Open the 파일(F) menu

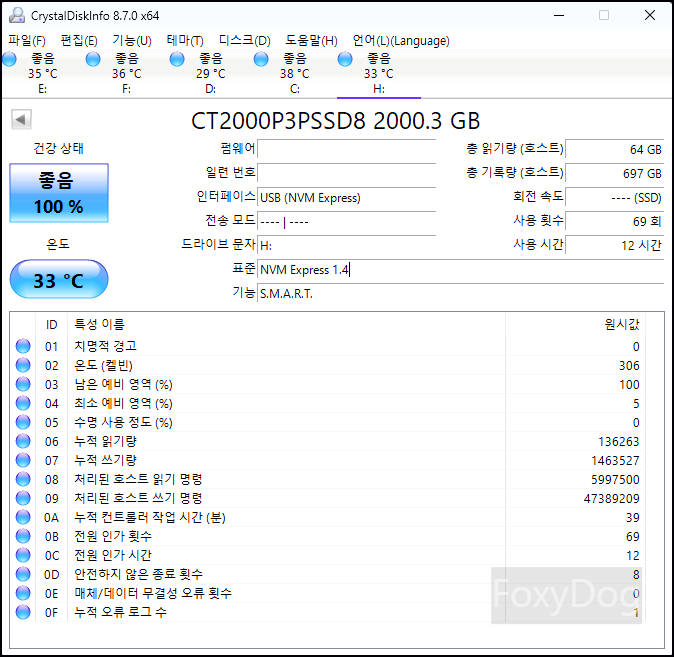(27, 40)
